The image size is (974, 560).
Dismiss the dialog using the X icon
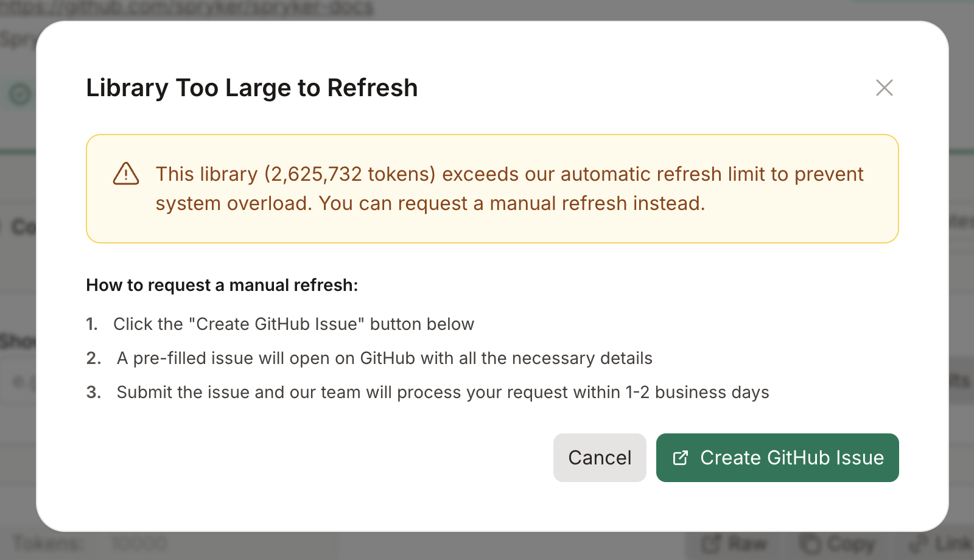[x=884, y=88]
